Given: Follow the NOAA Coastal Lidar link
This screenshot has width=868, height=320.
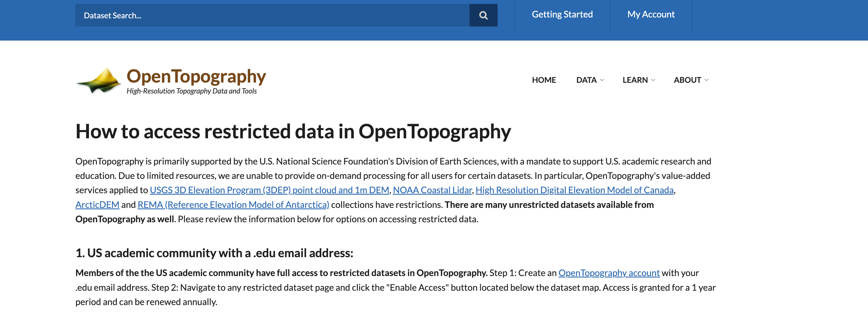Looking at the screenshot, I should (432, 190).
